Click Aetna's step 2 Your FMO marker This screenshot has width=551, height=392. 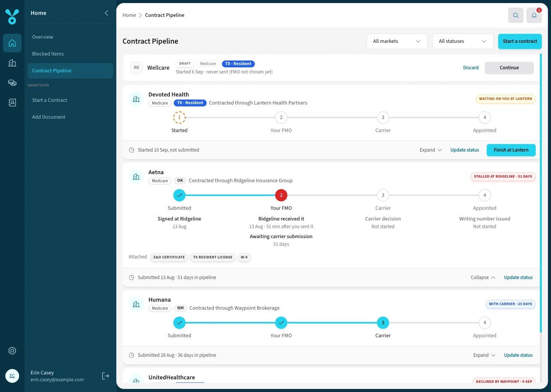(x=281, y=195)
